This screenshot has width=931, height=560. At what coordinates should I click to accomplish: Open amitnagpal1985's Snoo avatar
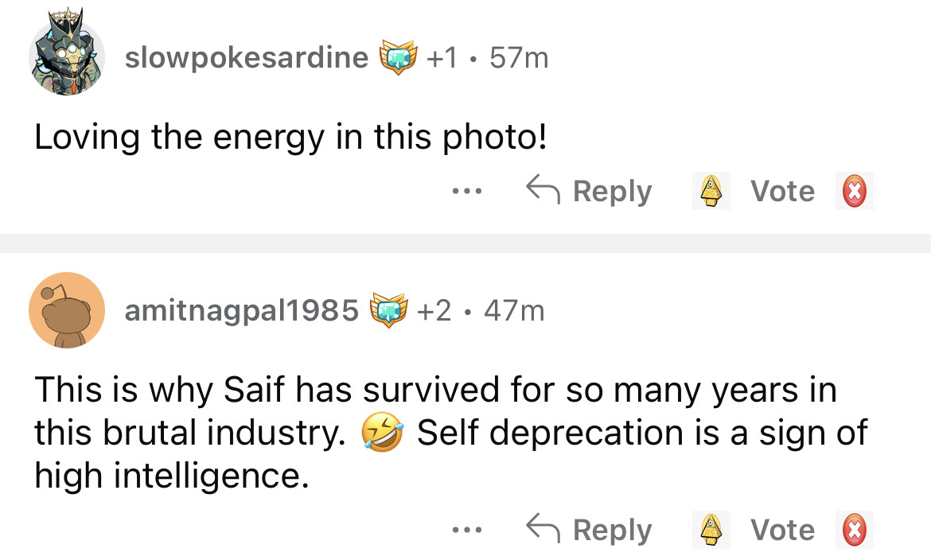[x=67, y=310]
